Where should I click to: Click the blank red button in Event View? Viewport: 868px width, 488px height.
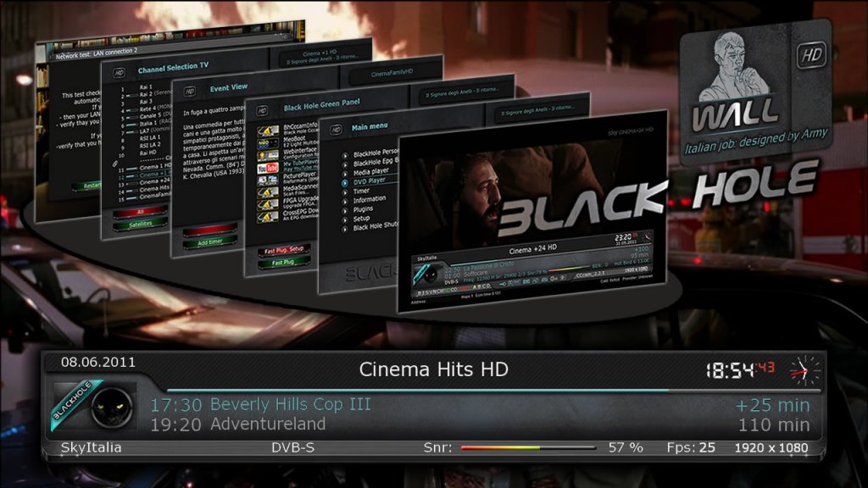210,229
